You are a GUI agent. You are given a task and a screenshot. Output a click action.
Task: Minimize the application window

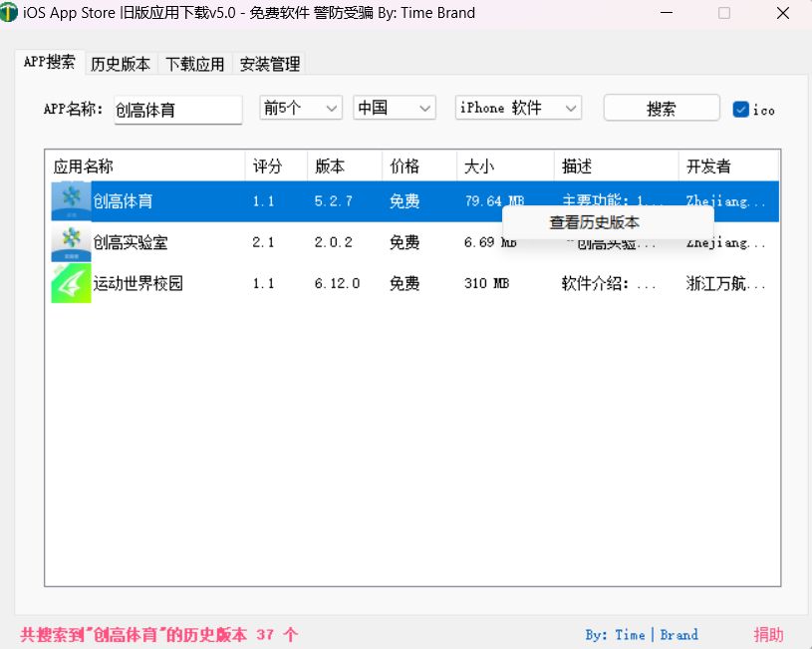(x=667, y=12)
